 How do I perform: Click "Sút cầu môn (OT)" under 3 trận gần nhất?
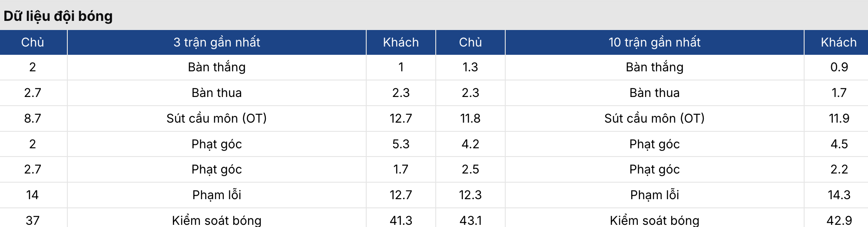(216, 118)
